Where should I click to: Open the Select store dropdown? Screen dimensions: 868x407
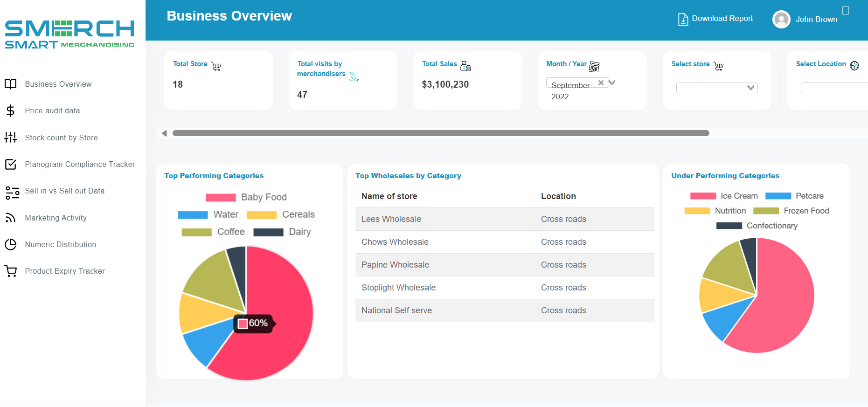(717, 88)
